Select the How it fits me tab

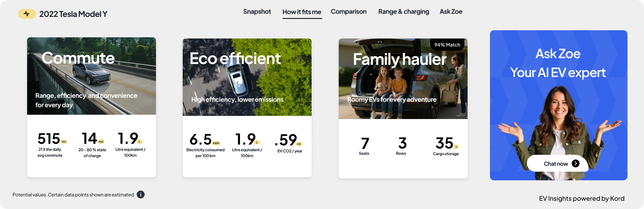(302, 12)
